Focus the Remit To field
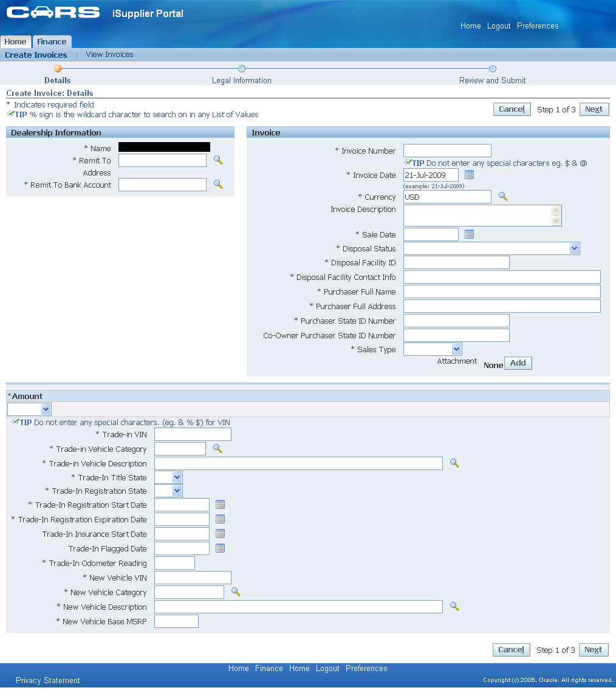616x699 pixels. tap(162, 160)
